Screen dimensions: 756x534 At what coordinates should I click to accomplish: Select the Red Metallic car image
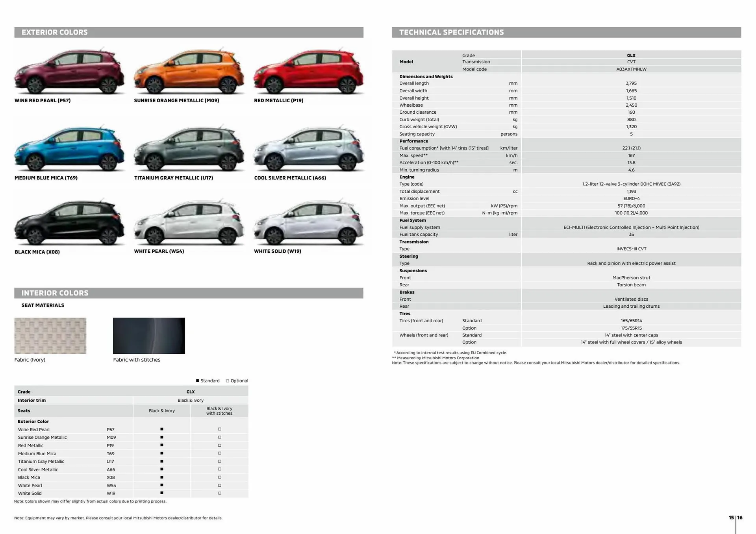(x=309, y=71)
